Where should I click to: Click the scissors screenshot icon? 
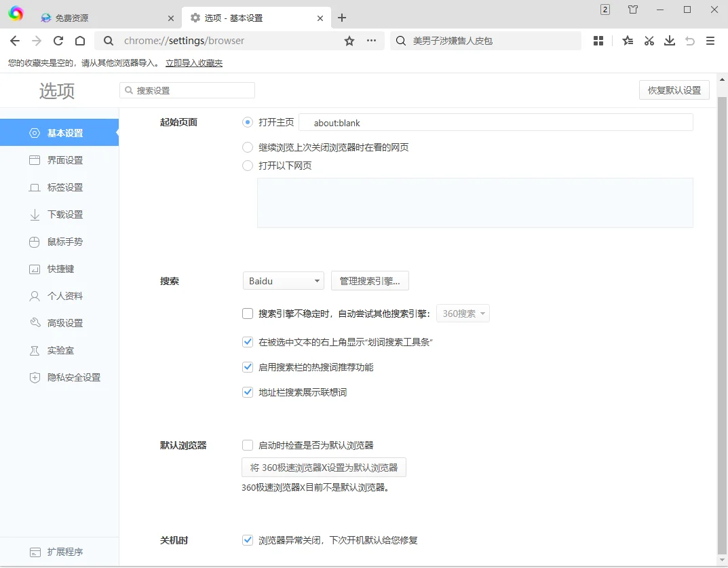[649, 41]
